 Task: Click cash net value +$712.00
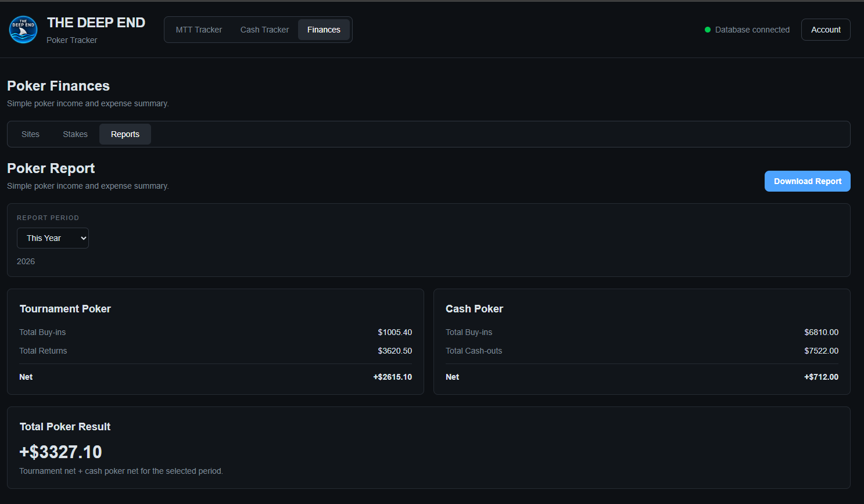(821, 377)
